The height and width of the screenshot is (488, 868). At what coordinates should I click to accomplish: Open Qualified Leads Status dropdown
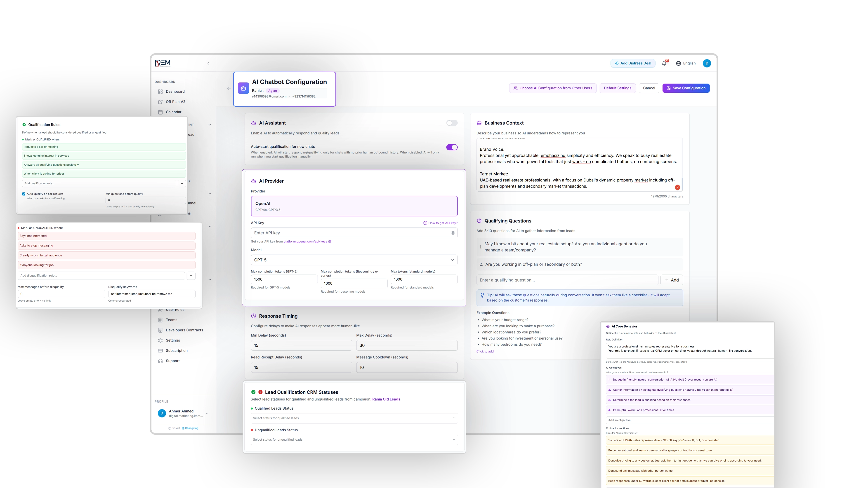pyautogui.click(x=354, y=418)
